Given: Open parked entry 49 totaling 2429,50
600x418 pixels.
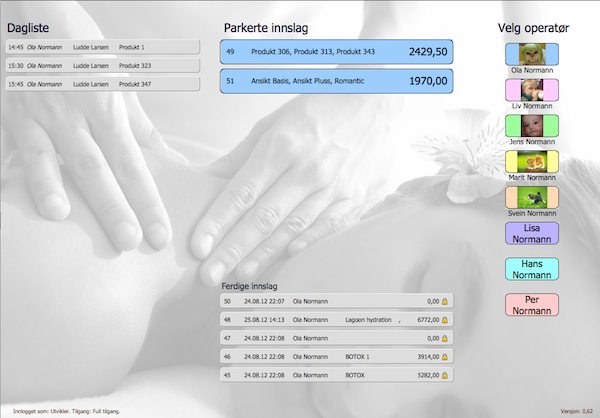Looking at the screenshot, I should click(336, 51).
